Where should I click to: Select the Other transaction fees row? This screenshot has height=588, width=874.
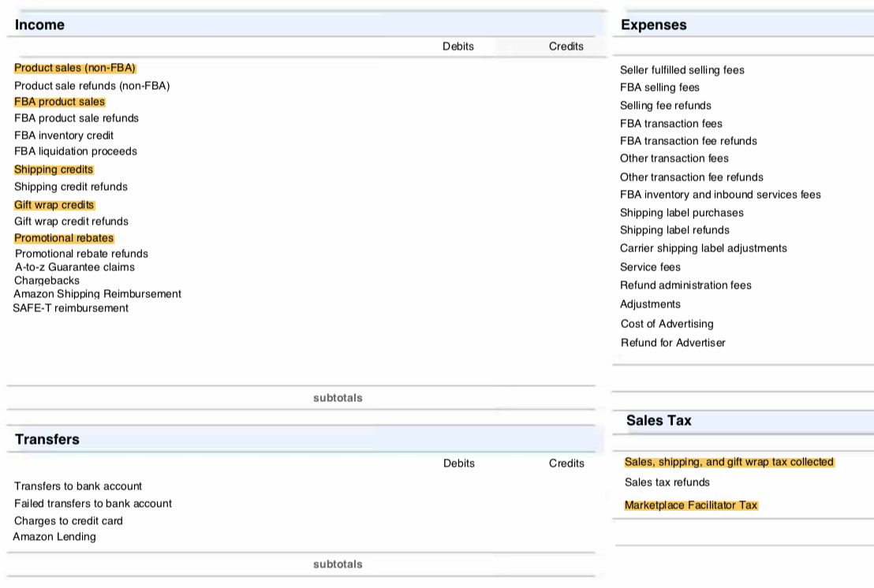(x=674, y=158)
